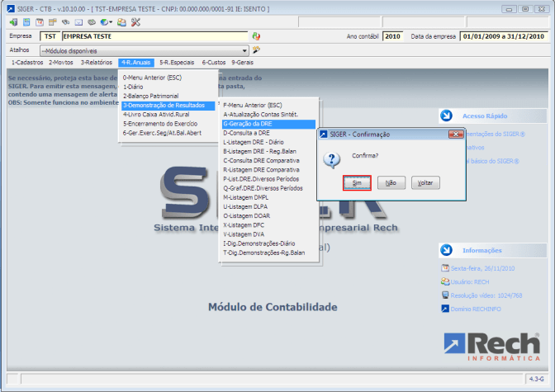Select V-Listagem DVA entry
The width and height of the screenshot is (555, 392).
(268, 234)
